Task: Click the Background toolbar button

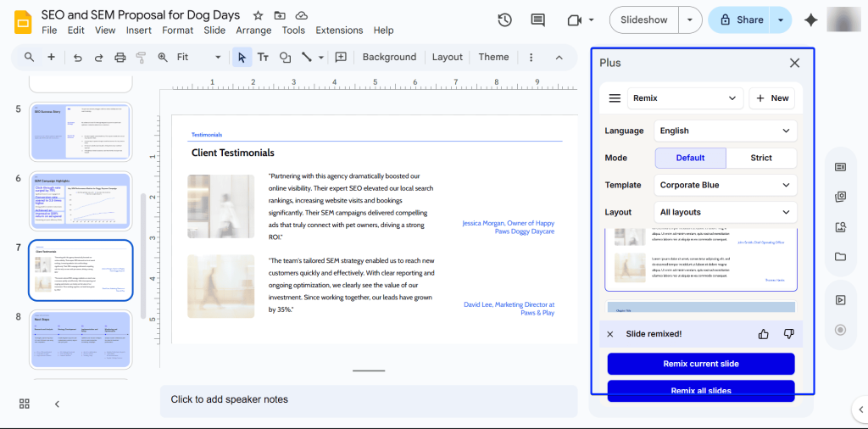Action: (389, 58)
